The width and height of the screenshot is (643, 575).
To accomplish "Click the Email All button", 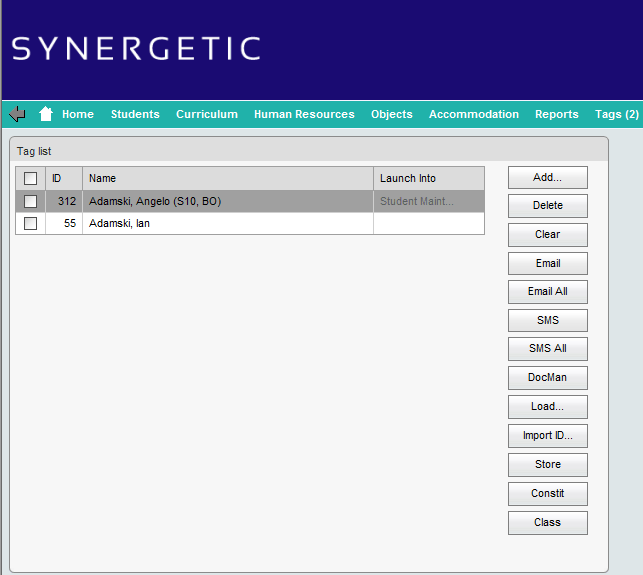I will [547, 292].
